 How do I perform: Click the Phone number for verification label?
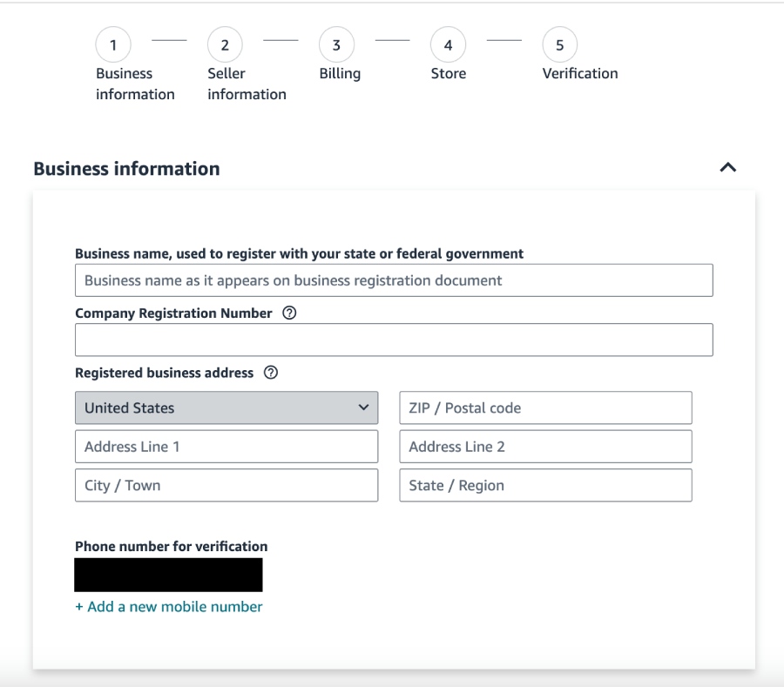pyautogui.click(x=172, y=546)
